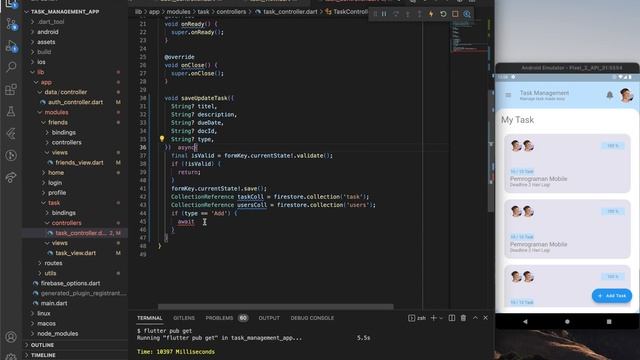Click editor horizontal scrollbar
Screen dimensions: 640x360
(276, 306)
